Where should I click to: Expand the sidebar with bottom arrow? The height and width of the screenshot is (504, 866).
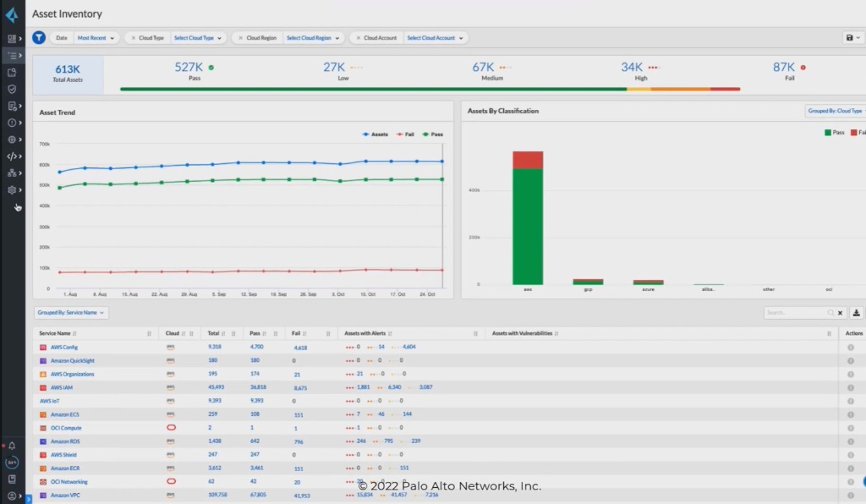(x=28, y=499)
